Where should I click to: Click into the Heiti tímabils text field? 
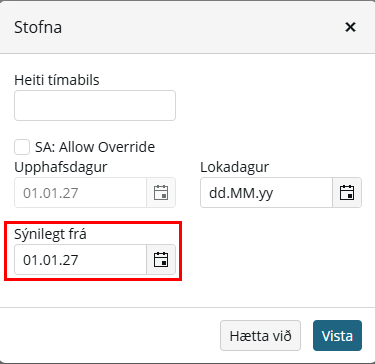95,105
